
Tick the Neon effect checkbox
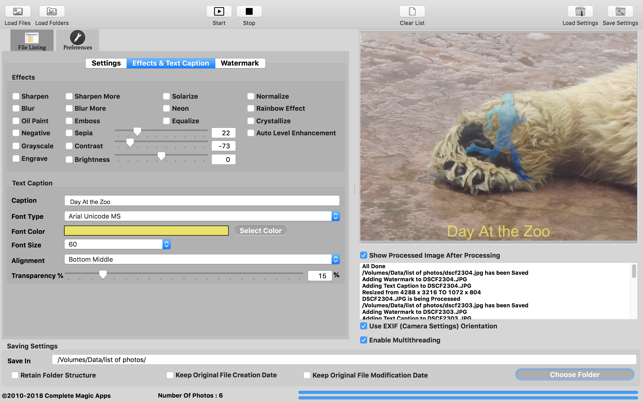(166, 108)
